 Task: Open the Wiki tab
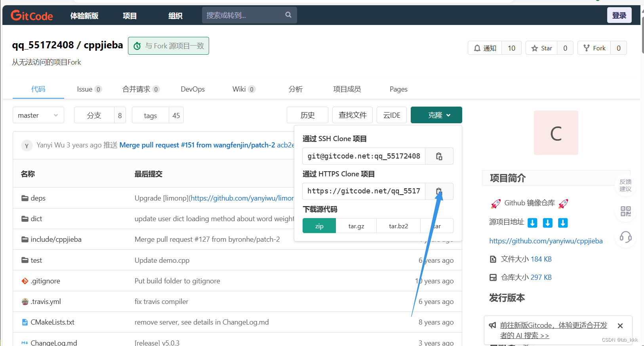244,89
